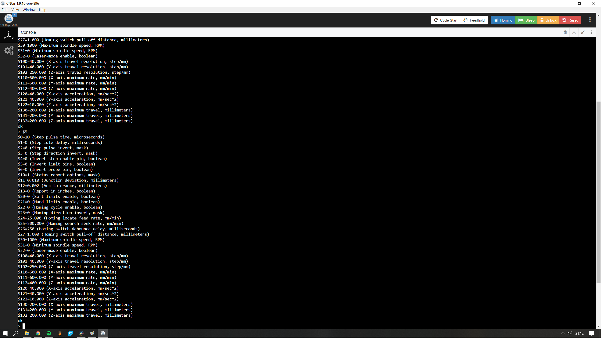Collapse the Console panel with chevron

574,32
